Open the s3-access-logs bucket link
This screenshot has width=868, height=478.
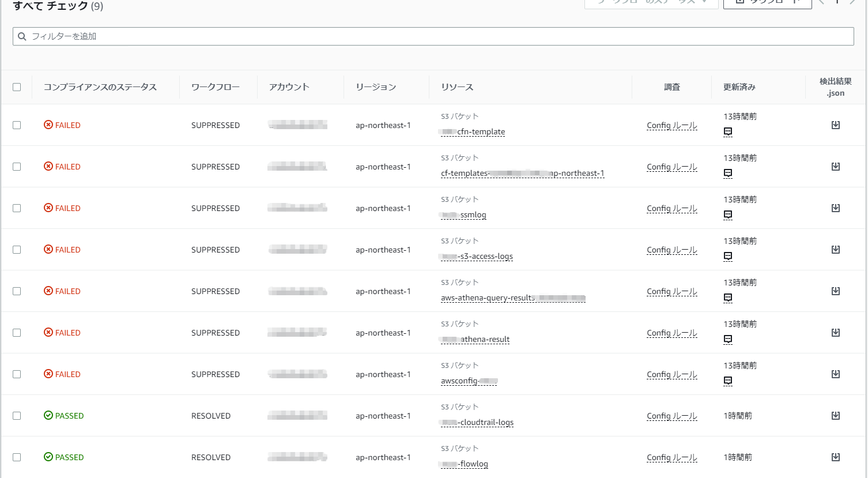pyautogui.click(x=477, y=257)
